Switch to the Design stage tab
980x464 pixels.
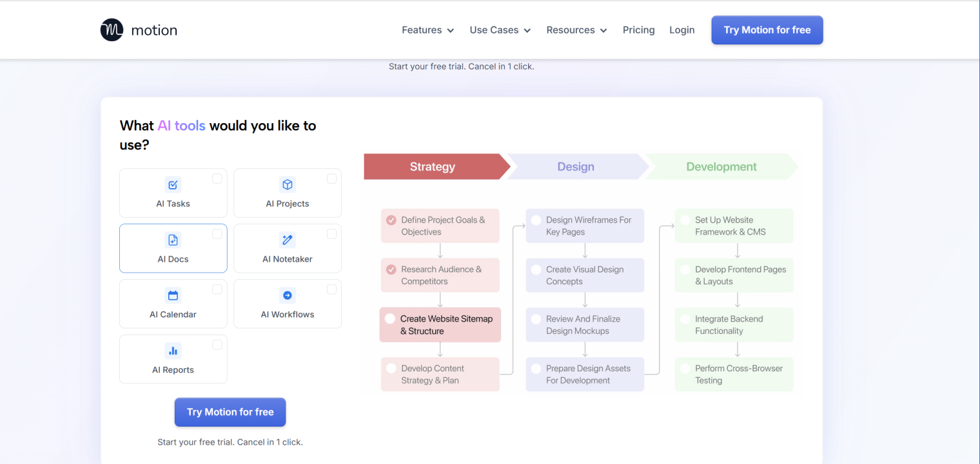(576, 166)
